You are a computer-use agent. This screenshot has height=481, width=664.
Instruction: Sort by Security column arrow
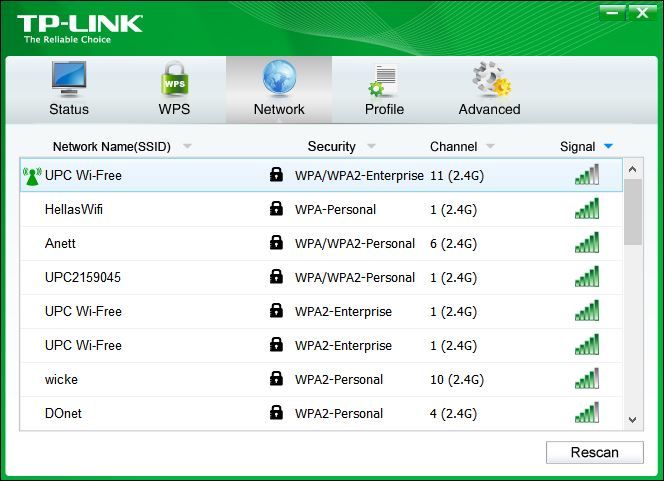[x=371, y=147]
